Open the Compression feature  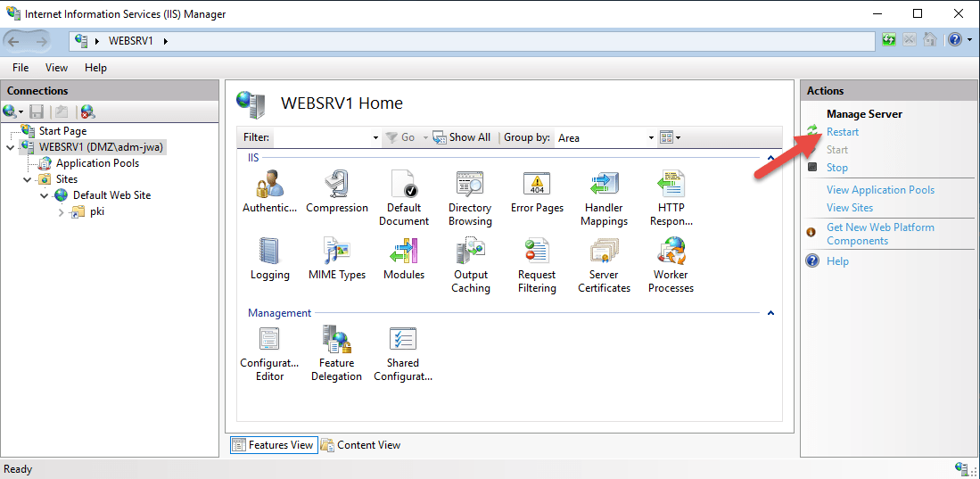point(336,186)
